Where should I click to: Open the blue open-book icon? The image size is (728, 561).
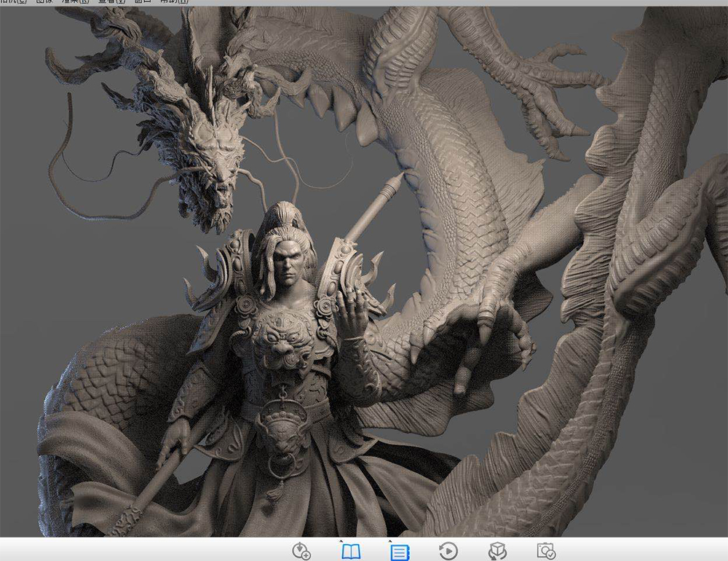coord(351,552)
